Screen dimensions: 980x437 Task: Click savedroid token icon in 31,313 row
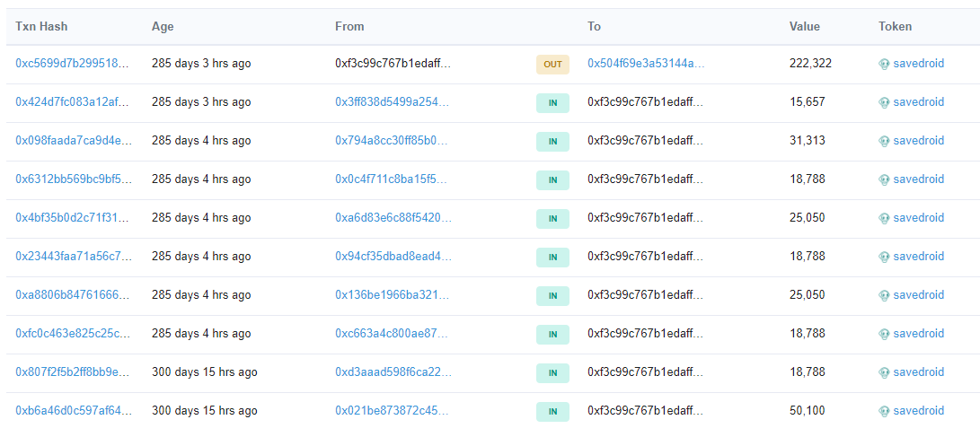point(884,141)
